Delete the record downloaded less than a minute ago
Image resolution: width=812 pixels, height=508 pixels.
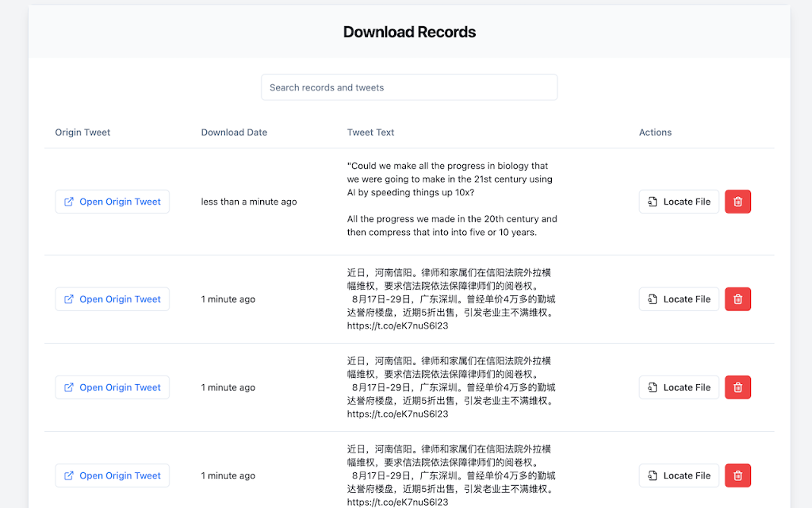click(x=738, y=202)
